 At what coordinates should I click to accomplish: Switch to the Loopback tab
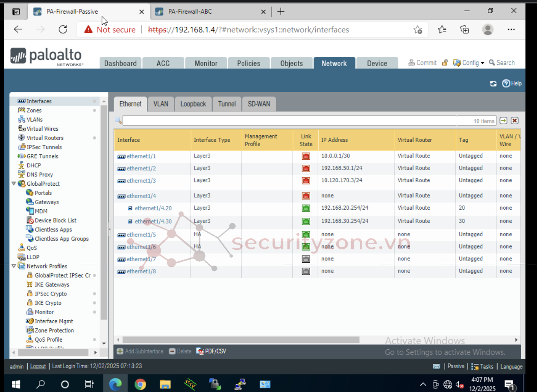(x=193, y=104)
